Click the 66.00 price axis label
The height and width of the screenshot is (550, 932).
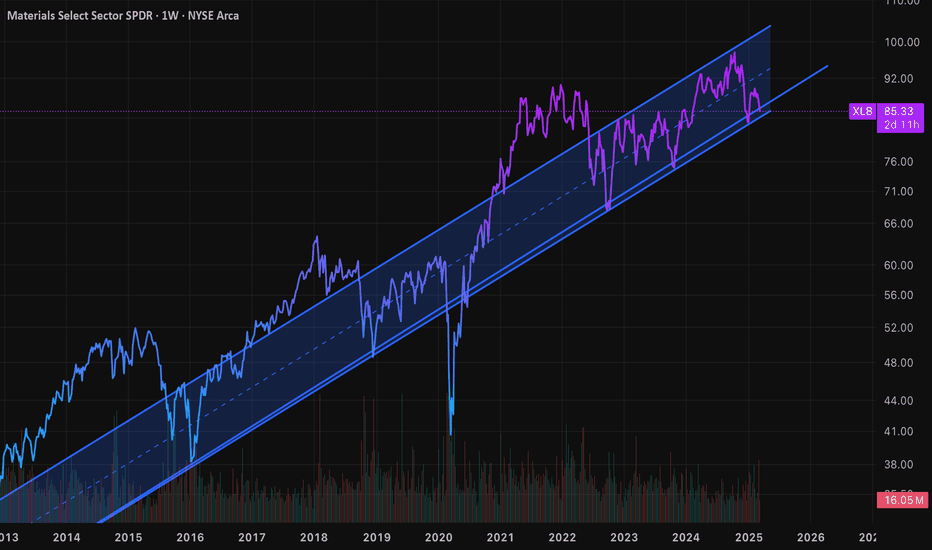[x=899, y=224]
